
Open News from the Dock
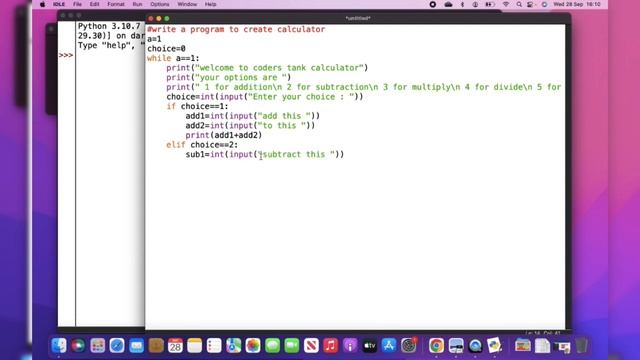pyautogui.click(x=311, y=346)
